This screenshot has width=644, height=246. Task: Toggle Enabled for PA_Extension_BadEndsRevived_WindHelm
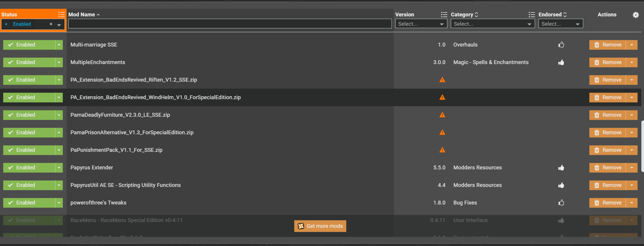tap(29, 97)
